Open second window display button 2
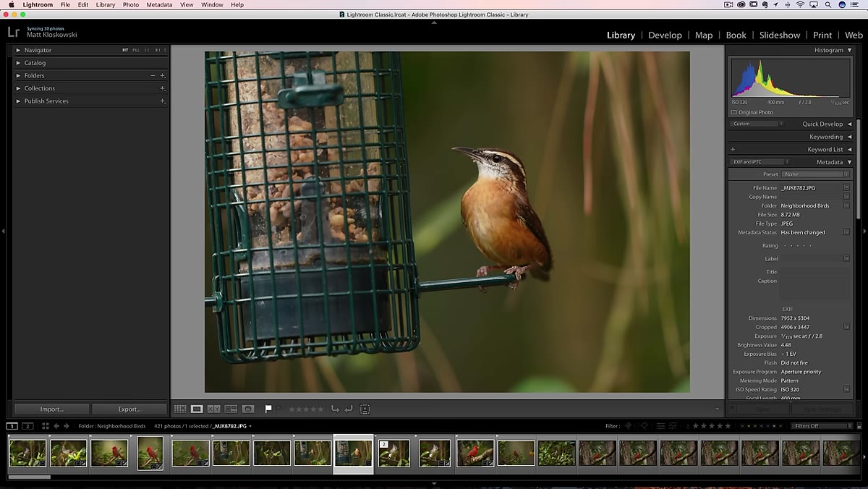868x489 pixels. tap(27, 426)
